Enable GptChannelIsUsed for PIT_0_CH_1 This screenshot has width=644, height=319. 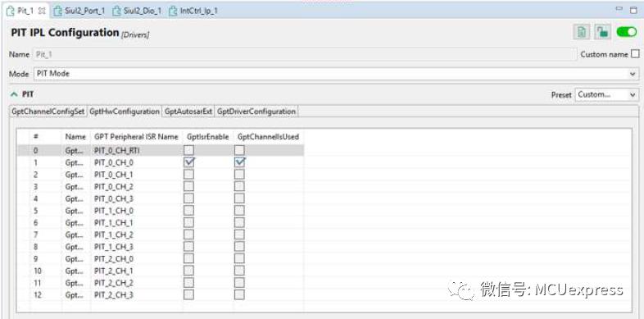point(239,175)
